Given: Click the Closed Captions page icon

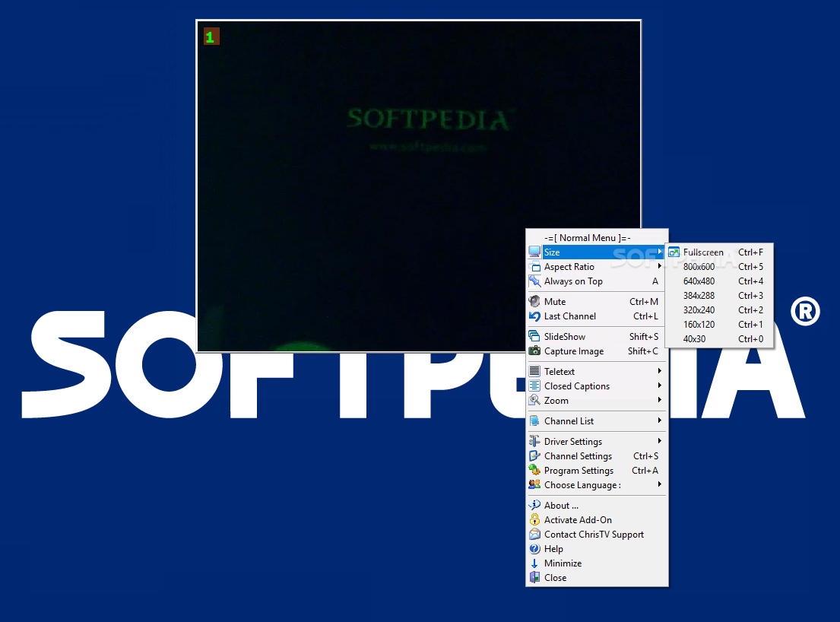Looking at the screenshot, I should [534, 386].
